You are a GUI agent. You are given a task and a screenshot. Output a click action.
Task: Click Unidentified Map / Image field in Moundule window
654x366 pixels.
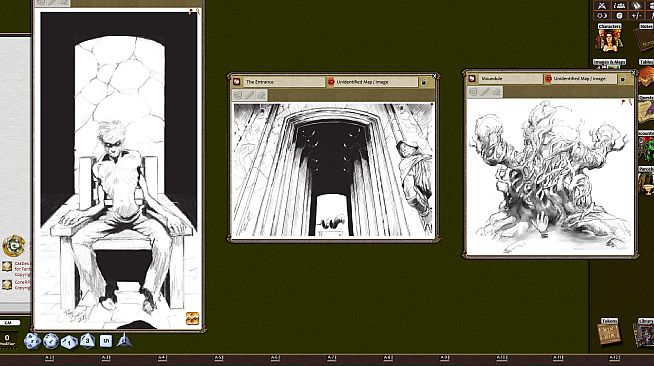pyautogui.click(x=584, y=78)
